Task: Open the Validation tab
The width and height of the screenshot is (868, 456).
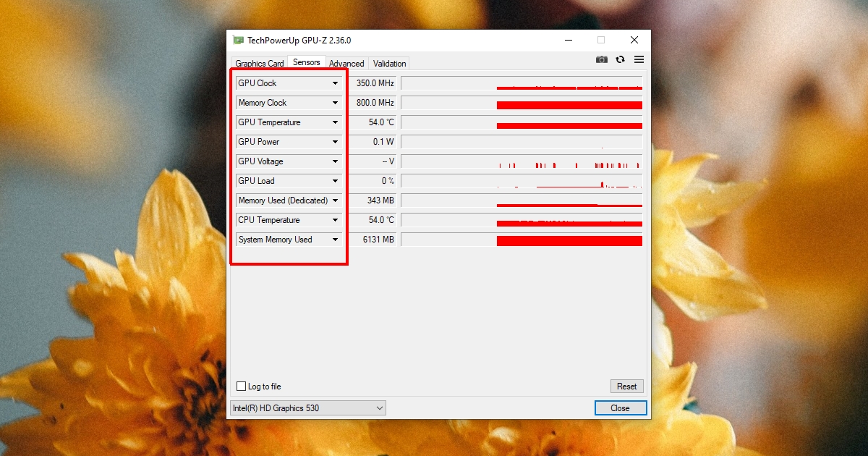Action: (389, 64)
